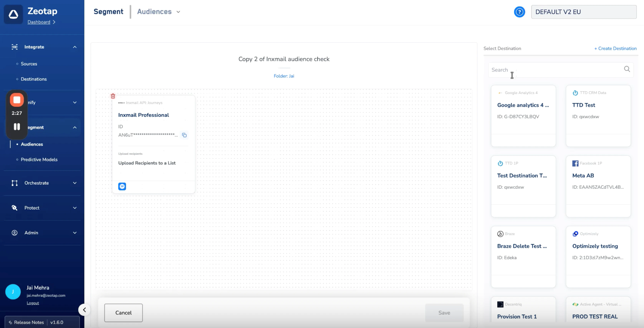644x328 pixels.
Task: Click the search magnifier icon
Action: (627, 69)
